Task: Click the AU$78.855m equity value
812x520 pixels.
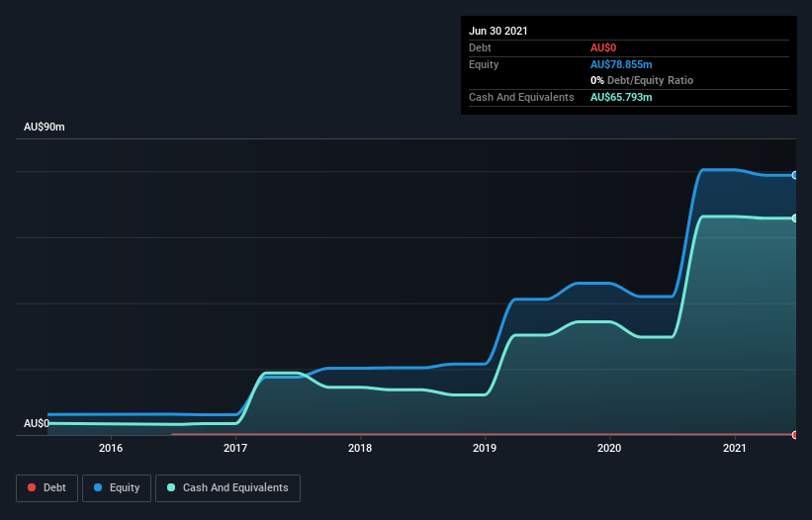Action: click(621, 64)
